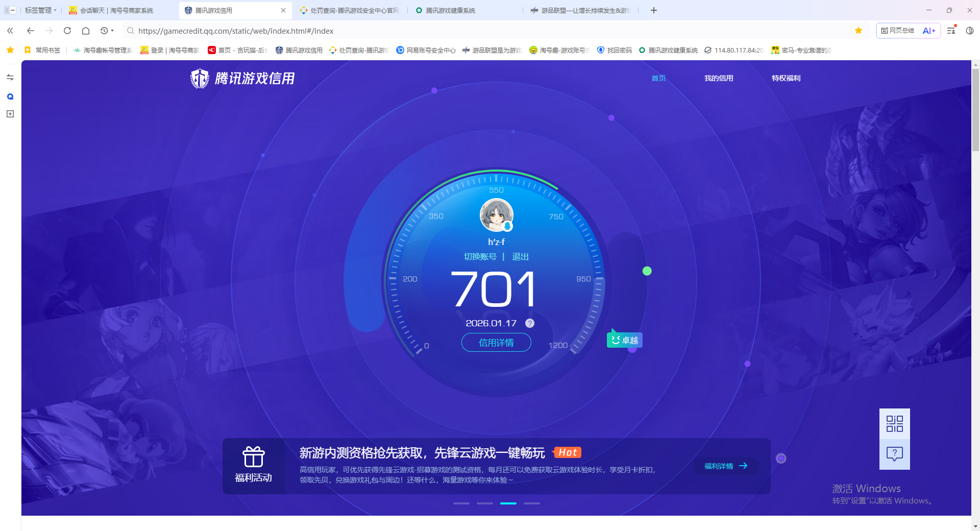Click the 腾讯游戏信用 shield logo
The height and width of the screenshot is (531, 980).
199,78
